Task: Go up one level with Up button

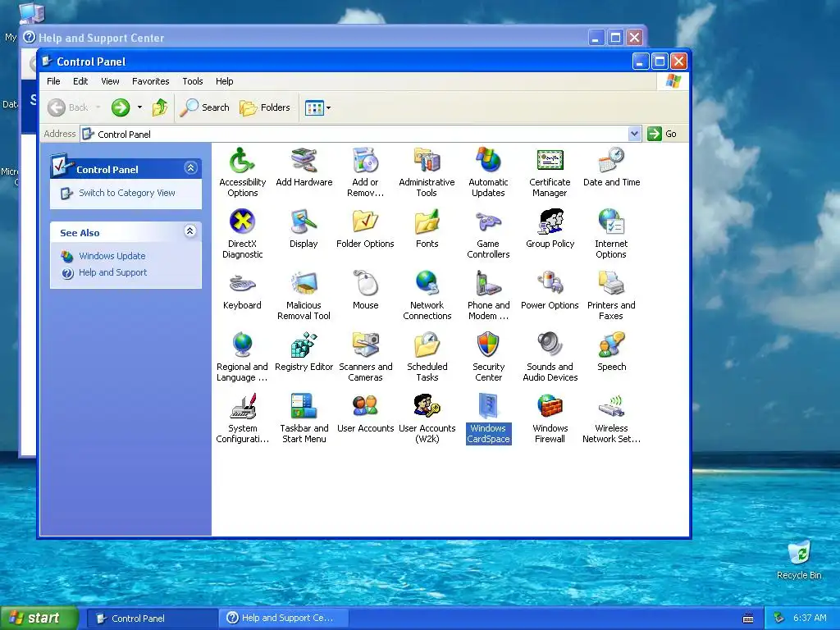Action: pos(160,107)
